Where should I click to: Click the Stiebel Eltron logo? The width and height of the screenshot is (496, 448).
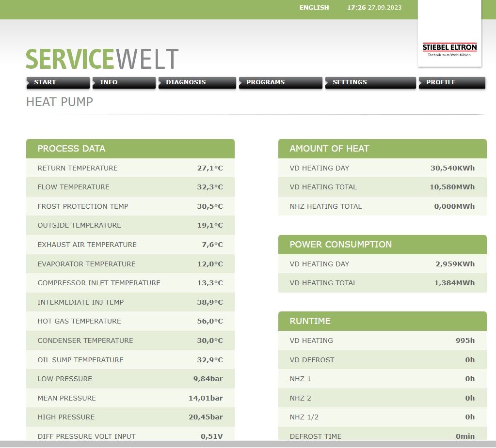(x=449, y=49)
